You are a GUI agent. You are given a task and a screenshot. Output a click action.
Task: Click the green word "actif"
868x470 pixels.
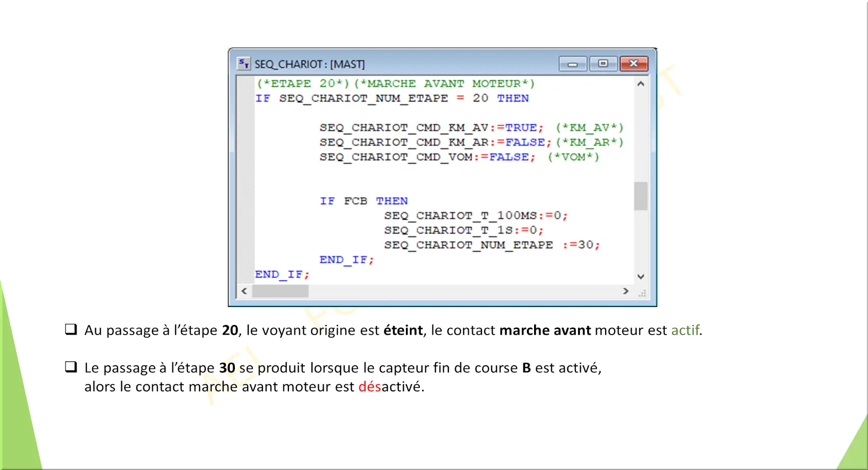point(685,331)
